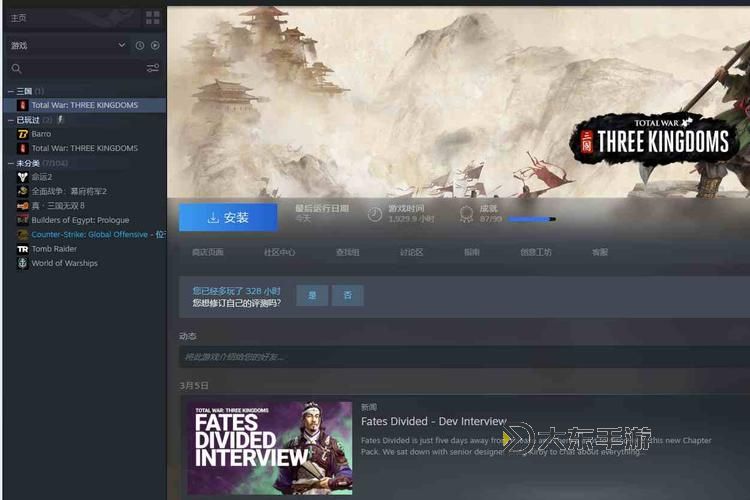Open the Fates Divided Interview thumbnail
Viewport: 750px width, 500px height.
pos(269,448)
